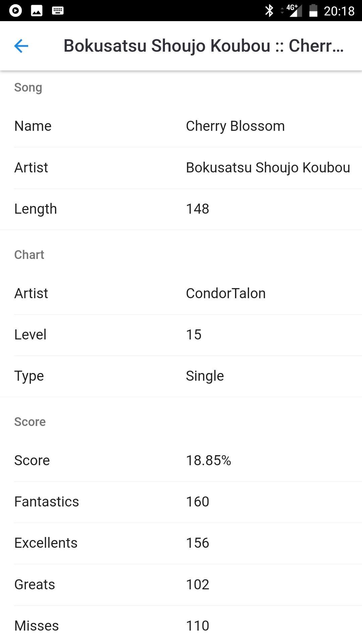The image size is (362, 644).
Task: Tap the media play status icon
Action: tap(15, 10)
